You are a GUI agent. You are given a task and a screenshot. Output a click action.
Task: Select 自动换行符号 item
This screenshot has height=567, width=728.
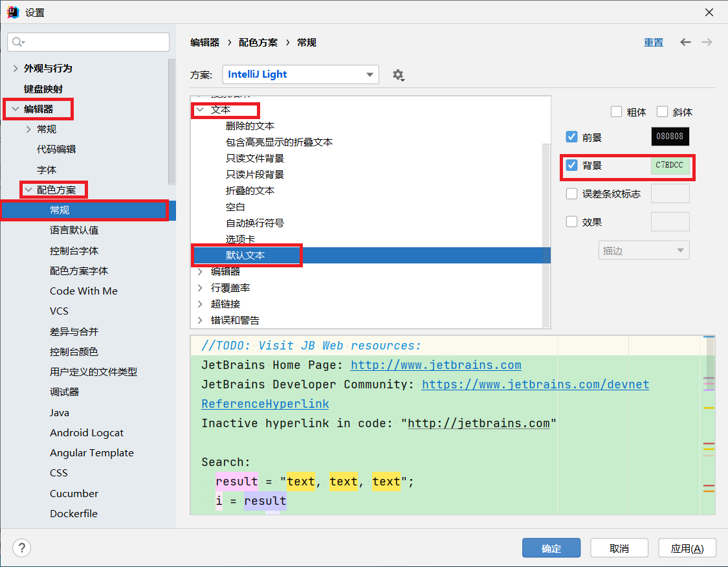(x=254, y=223)
